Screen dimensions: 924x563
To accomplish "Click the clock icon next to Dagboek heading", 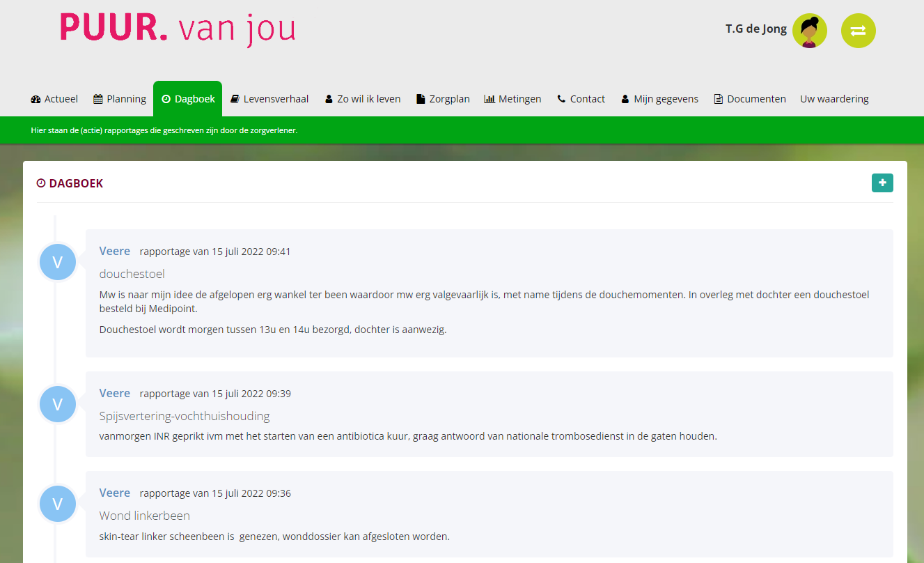I will (41, 183).
